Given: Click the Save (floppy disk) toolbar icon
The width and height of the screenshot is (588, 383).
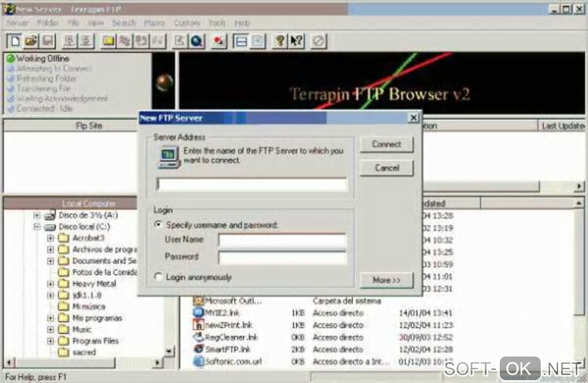Looking at the screenshot, I should [48, 41].
